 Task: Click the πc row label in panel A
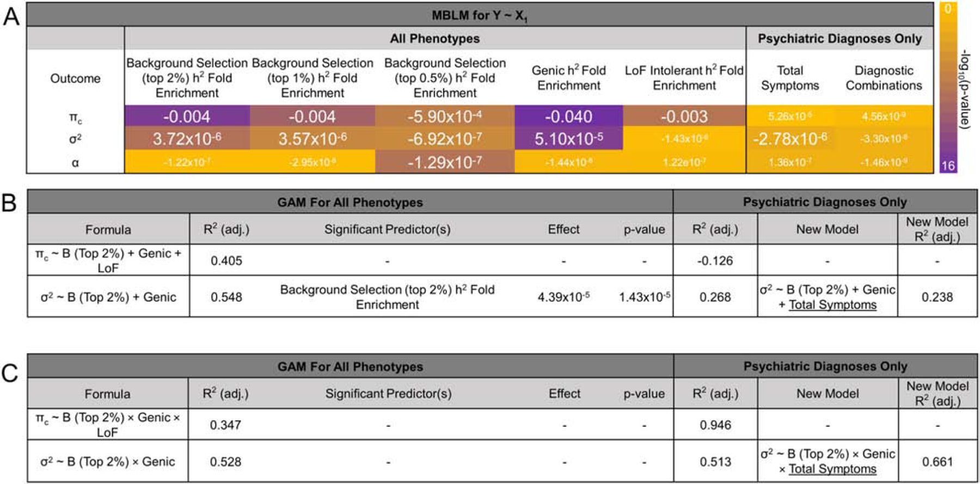click(75, 117)
